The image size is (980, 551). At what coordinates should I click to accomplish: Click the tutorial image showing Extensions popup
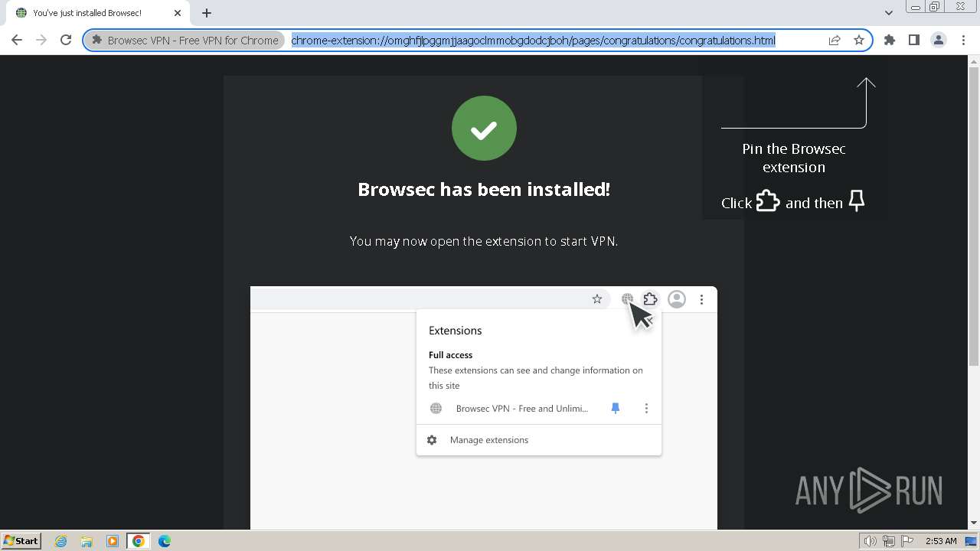484,408
